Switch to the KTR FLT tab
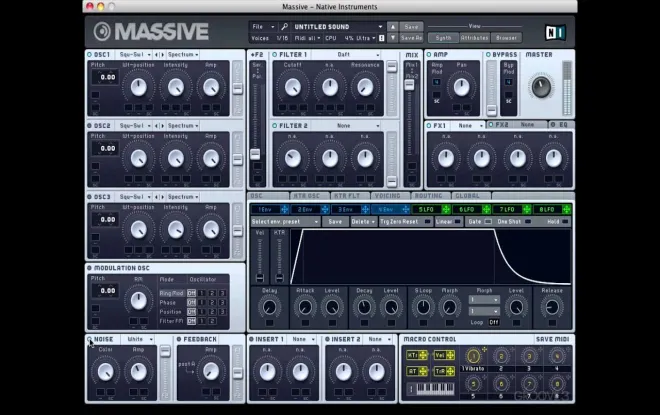Screen dimensions: 660x415 click(349, 196)
